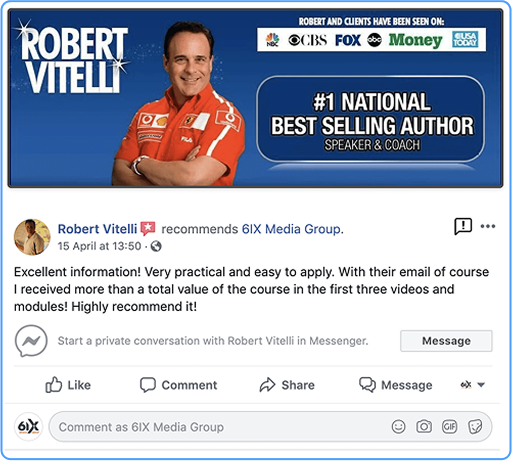Expand the 6IX page identity dropdown
Image resolution: width=512 pixels, height=461 pixels.
473,385
